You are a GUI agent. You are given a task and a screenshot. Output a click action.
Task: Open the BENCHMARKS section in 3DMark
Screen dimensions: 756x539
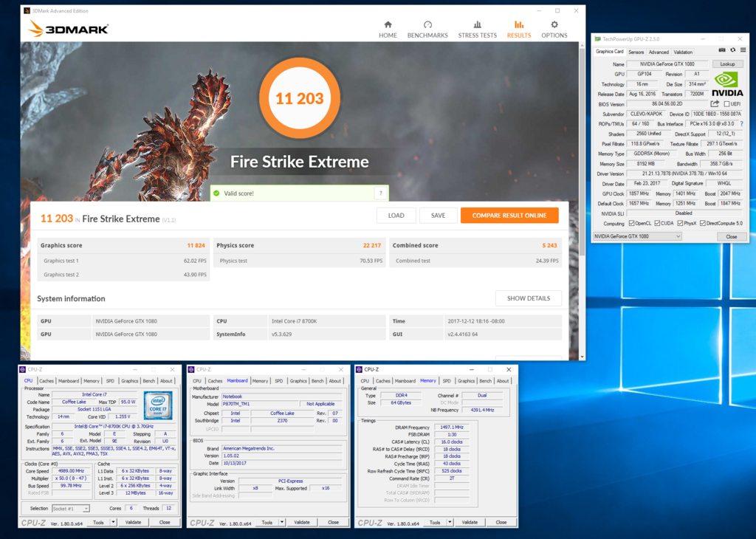point(427,30)
